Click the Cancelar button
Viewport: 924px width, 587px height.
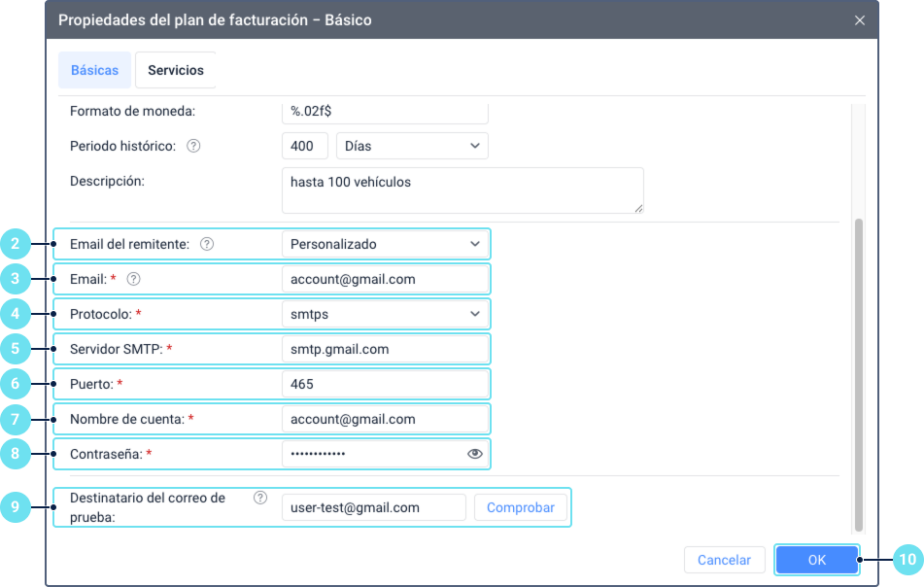point(725,560)
